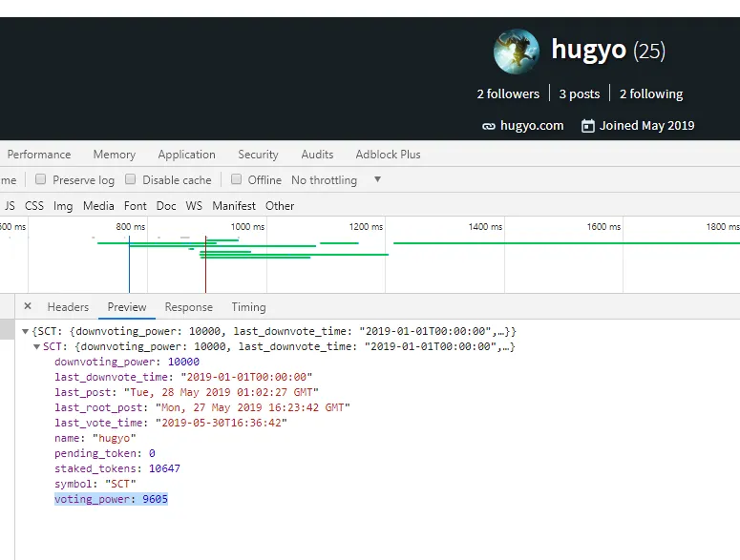Select the pending_token: 0 row
740x560 pixels.
[x=104, y=453]
